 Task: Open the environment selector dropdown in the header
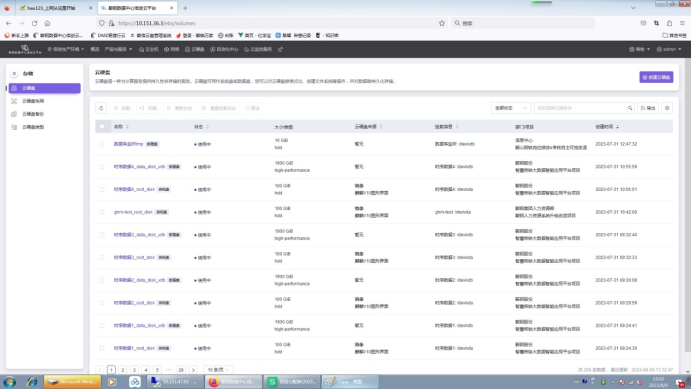coord(66,49)
